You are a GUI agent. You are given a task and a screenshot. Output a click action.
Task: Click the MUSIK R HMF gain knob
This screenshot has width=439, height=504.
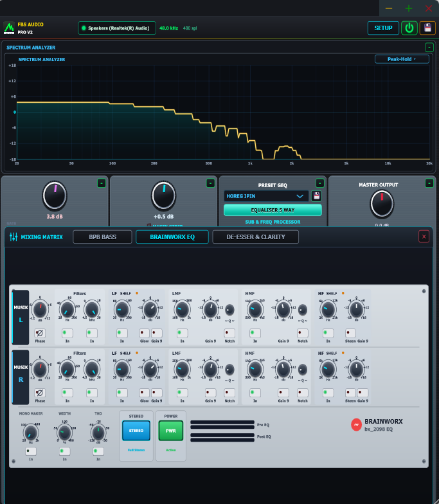[283, 369]
